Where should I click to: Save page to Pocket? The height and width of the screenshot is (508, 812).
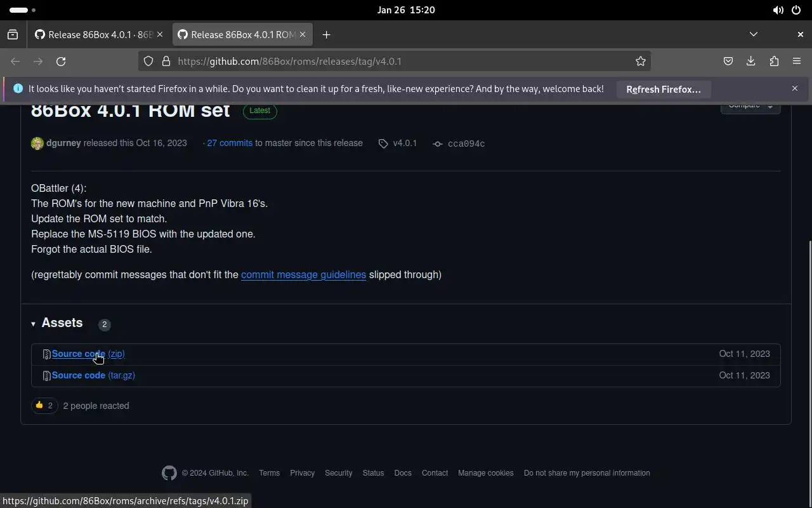click(728, 62)
